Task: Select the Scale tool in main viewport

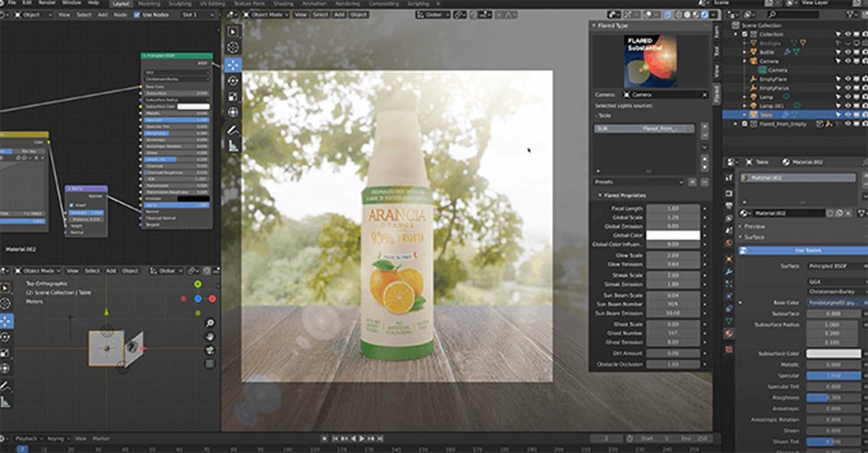Action: pyautogui.click(x=233, y=97)
